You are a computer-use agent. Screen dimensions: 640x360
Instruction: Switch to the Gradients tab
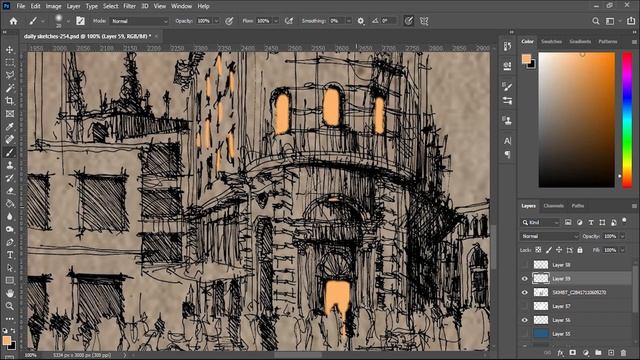[x=580, y=42]
